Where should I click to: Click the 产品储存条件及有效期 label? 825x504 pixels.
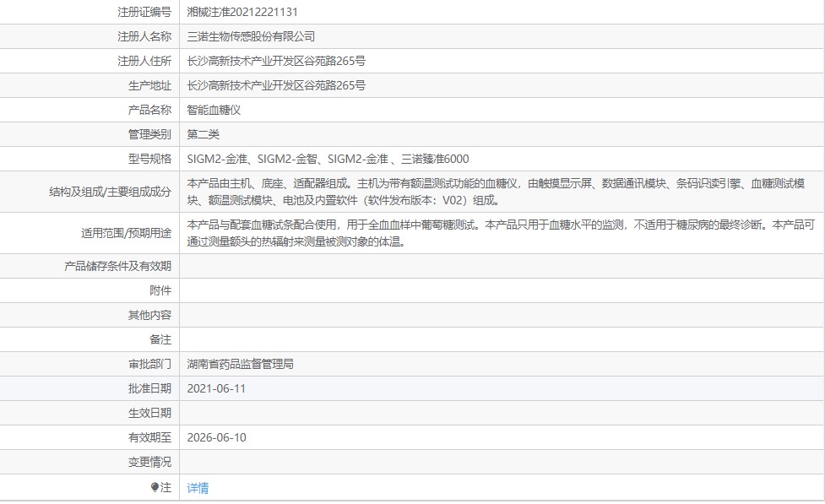(117, 266)
